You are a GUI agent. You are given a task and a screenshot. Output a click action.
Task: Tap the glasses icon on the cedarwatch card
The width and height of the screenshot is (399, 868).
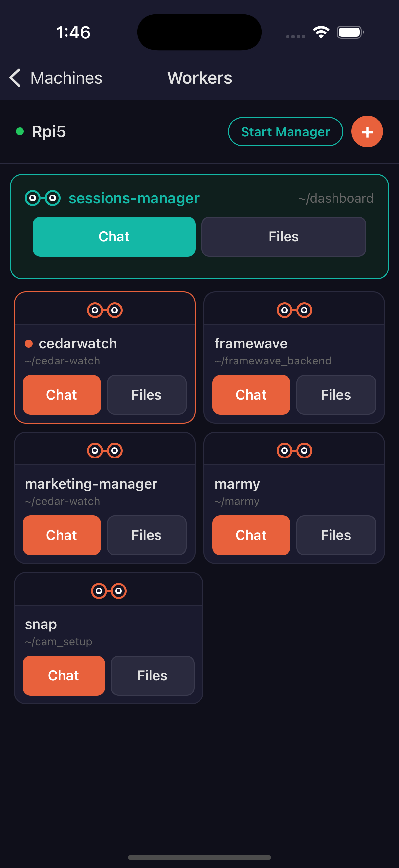105,310
